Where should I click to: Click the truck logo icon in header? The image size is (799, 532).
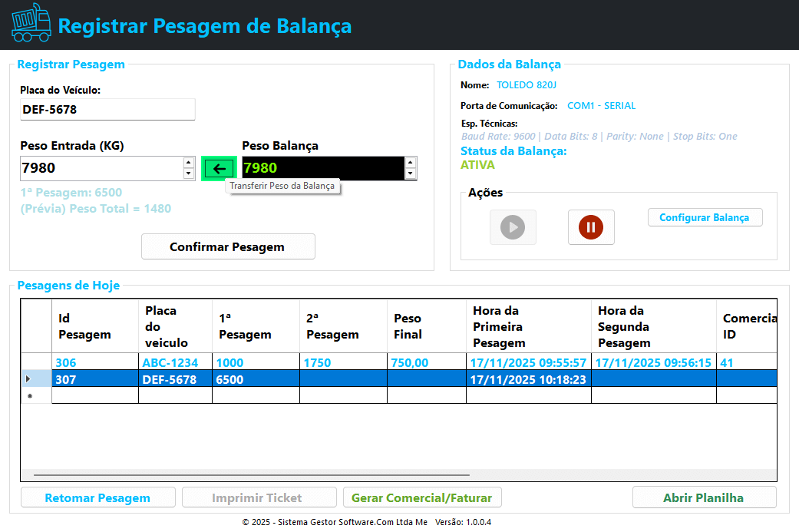click(x=31, y=23)
